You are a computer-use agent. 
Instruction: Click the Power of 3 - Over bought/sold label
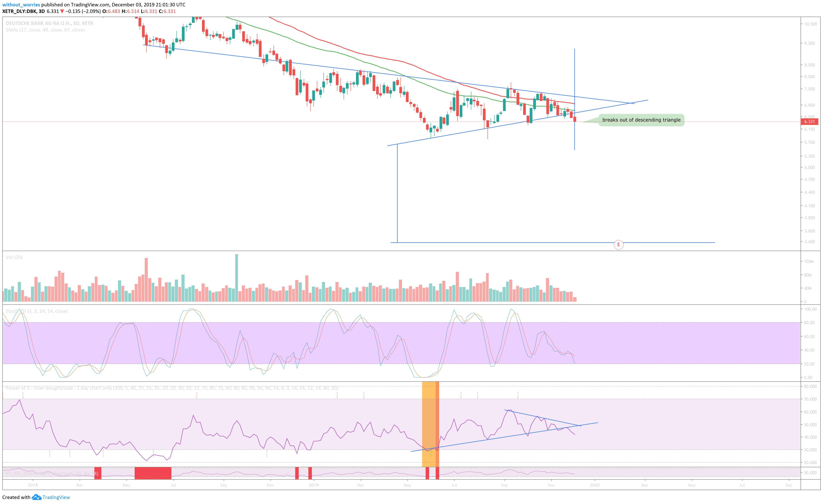coord(172,388)
